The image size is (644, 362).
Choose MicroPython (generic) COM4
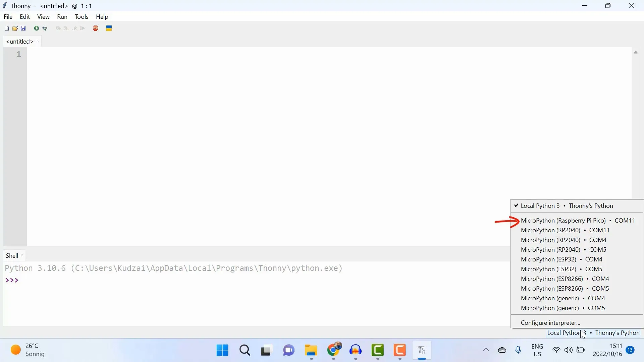577,298
